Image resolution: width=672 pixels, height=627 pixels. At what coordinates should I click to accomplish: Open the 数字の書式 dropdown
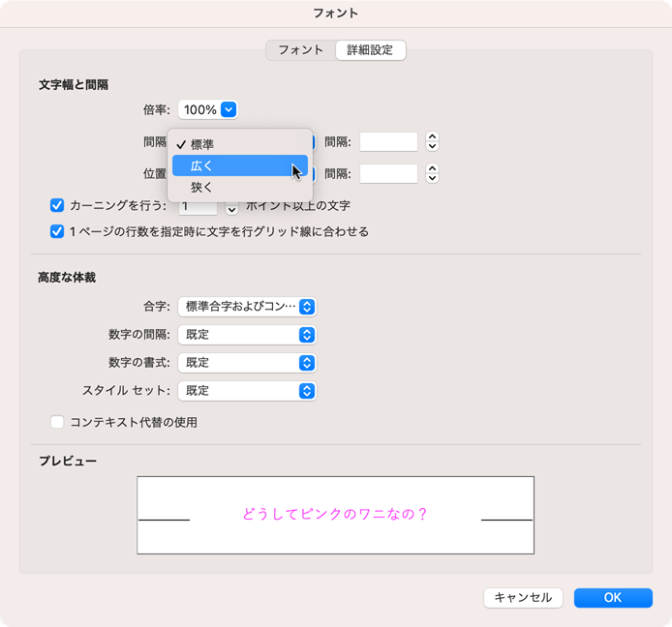247,363
